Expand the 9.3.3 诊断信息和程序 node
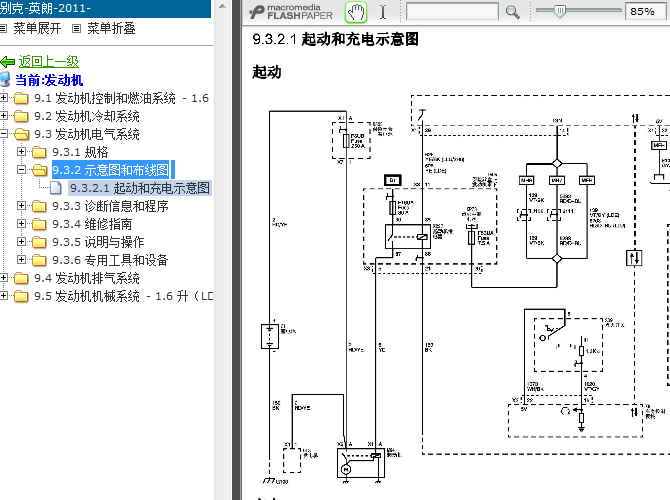 [21, 206]
